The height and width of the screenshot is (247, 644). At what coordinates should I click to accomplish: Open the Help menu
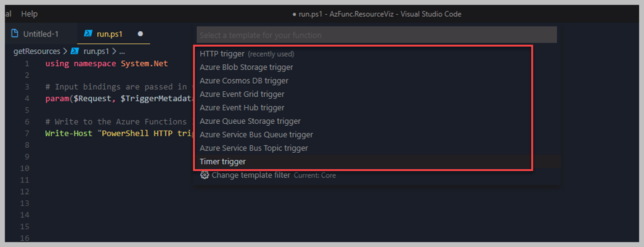29,14
